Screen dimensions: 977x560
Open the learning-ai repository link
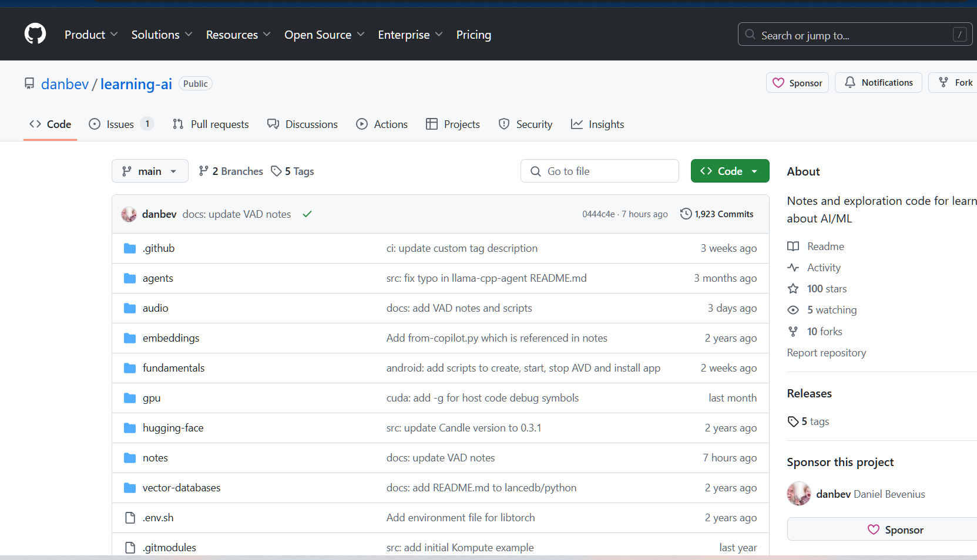pyautogui.click(x=136, y=84)
